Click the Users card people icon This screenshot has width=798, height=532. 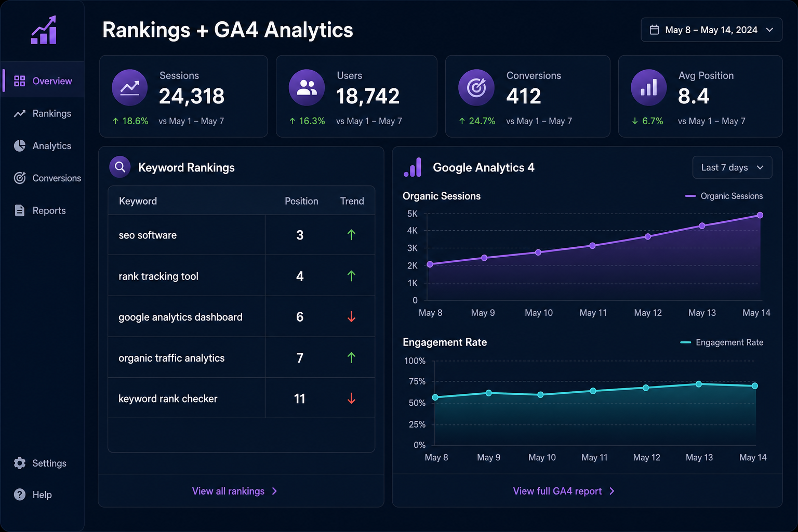pos(307,87)
